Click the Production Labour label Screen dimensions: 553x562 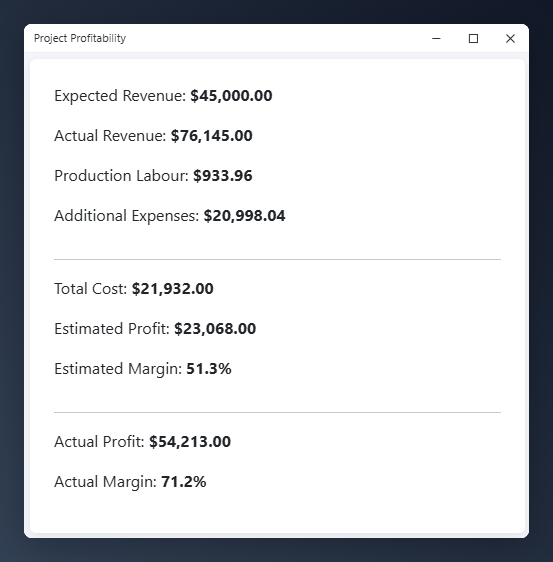pyautogui.click(x=121, y=176)
